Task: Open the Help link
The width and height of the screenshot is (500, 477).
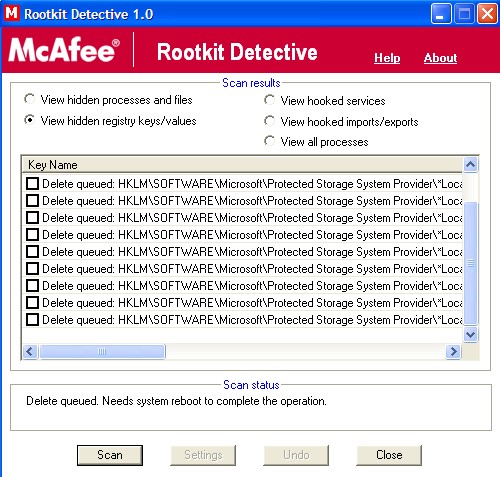Action: pyautogui.click(x=387, y=58)
